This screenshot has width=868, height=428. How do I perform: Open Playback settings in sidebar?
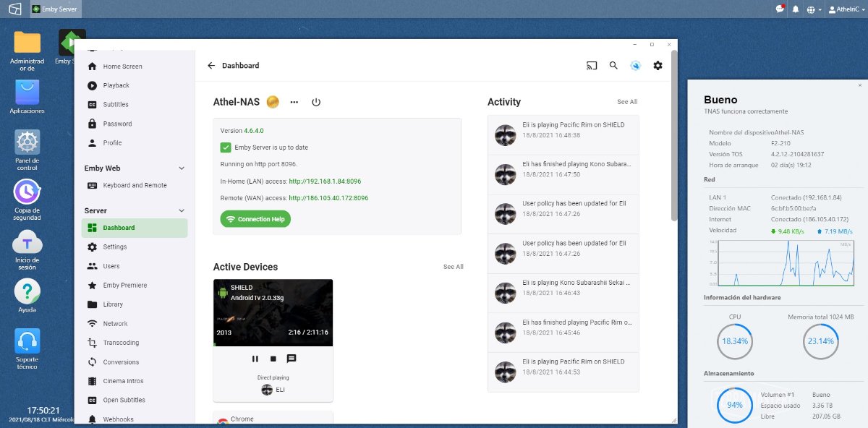click(x=135, y=85)
